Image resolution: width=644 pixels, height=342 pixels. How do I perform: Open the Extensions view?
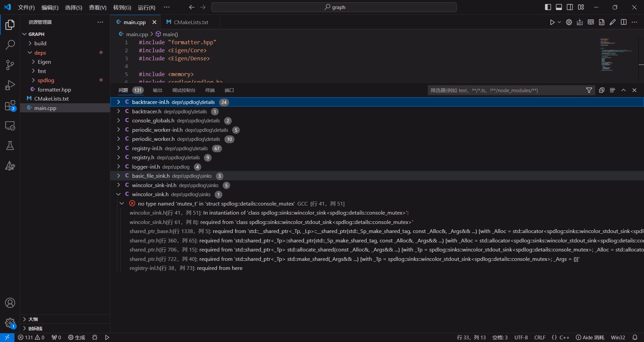10,106
